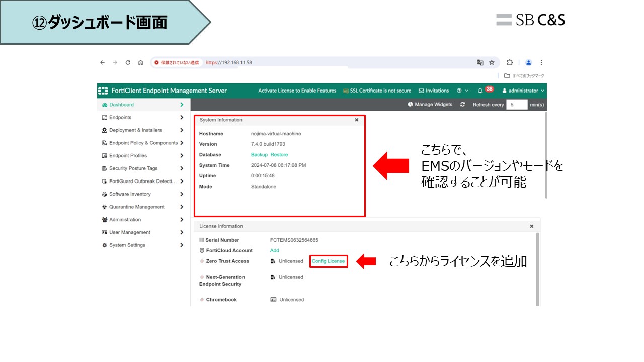Image resolution: width=644 pixels, height=362 pixels.
Task: Expand the Deployment & Installers chevron
Action: tap(182, 130)
